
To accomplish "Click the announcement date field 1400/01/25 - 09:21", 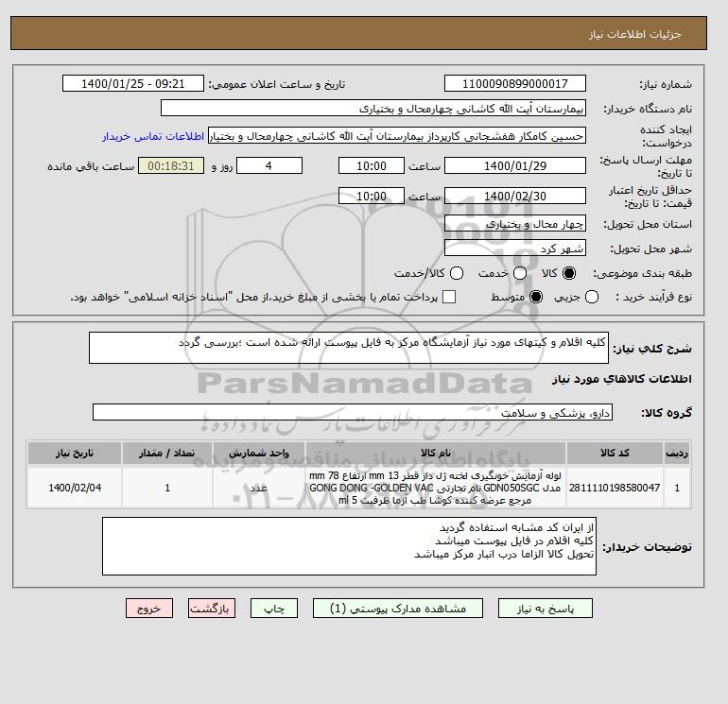I will (x=132, y=83).
